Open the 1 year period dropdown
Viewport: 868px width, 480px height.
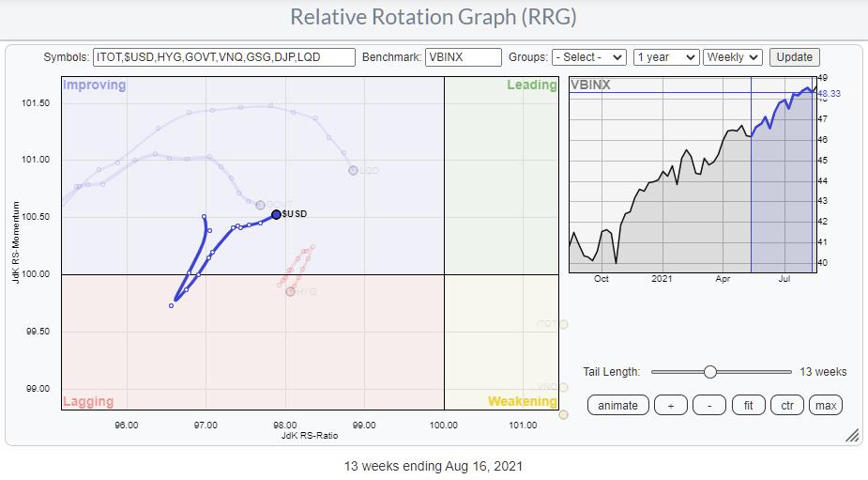point(665,57)
